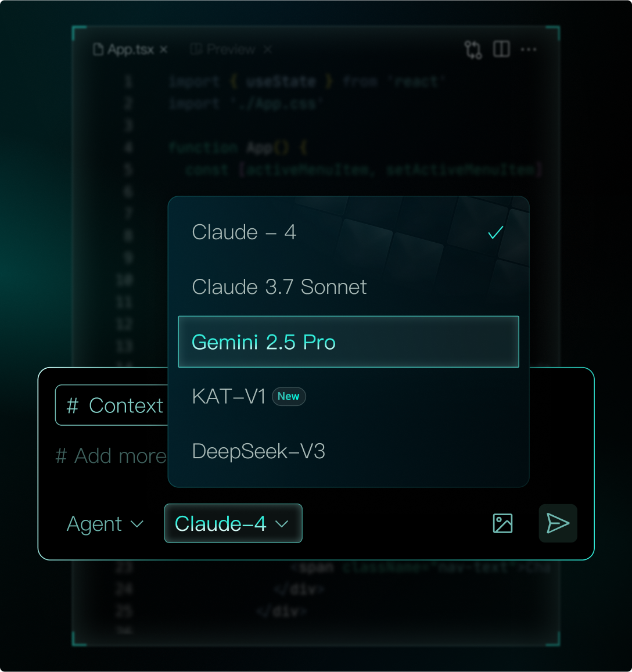Viewport: 632px width, 672px height.
Task: Close the Preview tab
Action: tap(268, 50)
